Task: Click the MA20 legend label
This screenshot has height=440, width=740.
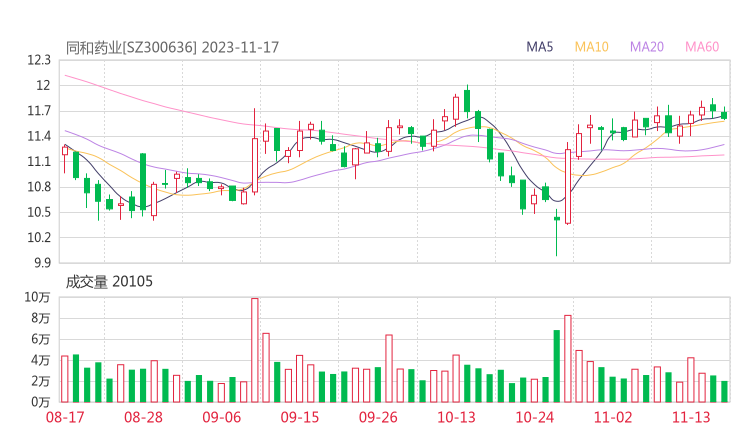Action: pos(647,47)
